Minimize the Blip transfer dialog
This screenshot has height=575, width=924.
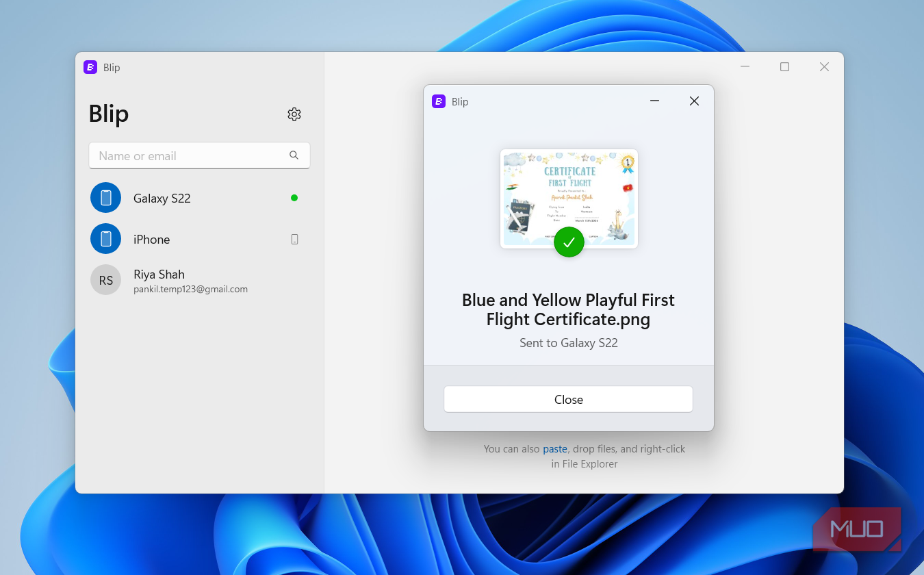tap(654, 101)
